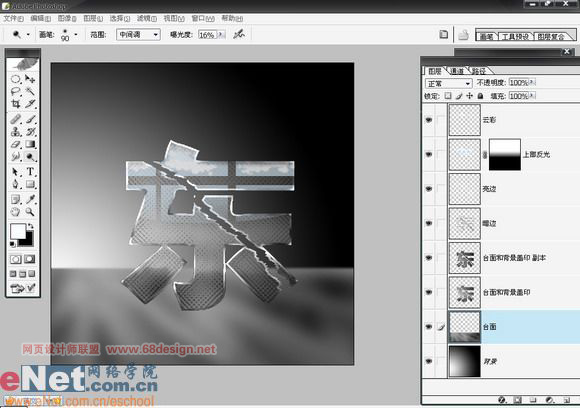Hide the 云彩 layer
The width and height of the screenshot is (580, 408).
coord(429,120)
